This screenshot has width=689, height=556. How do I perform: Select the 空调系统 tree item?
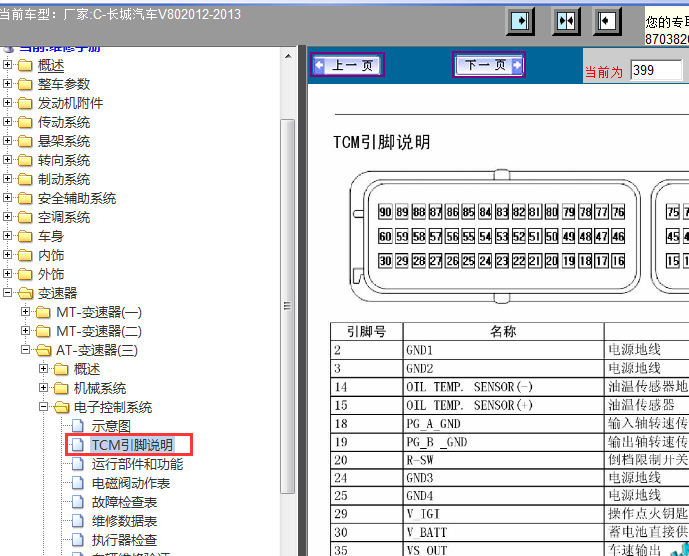coord(64,217)
